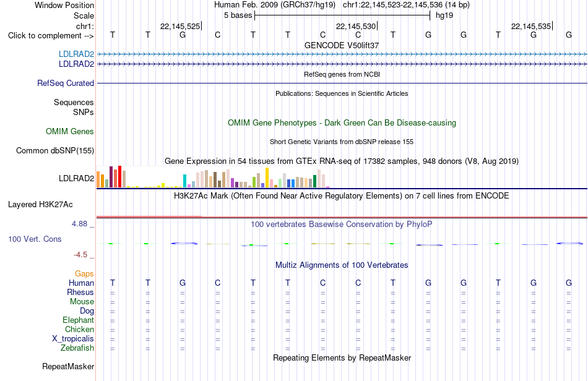Viewport: 588px width, 381px height.
Task: Click 'Human Feb. 2009 (GRCh37/hg19)' text
Action: [274, 5]
